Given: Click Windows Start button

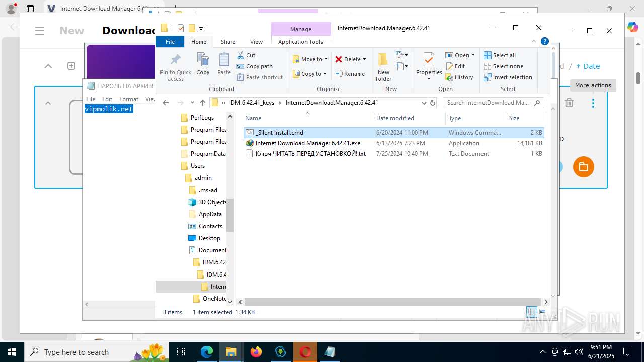Looking at the screenshot, I should (x=12, y=352).
